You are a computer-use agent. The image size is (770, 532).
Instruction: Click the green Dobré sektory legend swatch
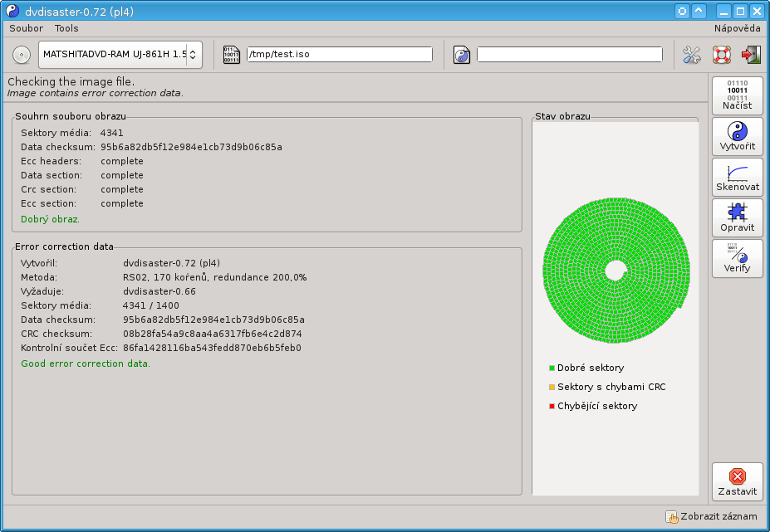pyautogui.click(x=552, y=368)
